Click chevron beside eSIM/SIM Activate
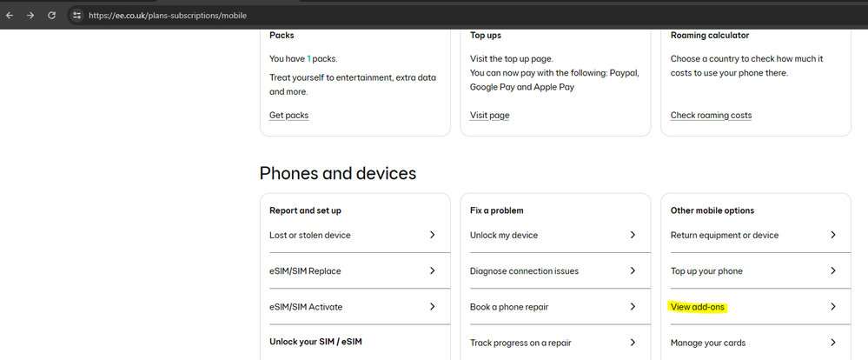Image resolution: width=868 pixels, height=360 pixels. point(432,307)
